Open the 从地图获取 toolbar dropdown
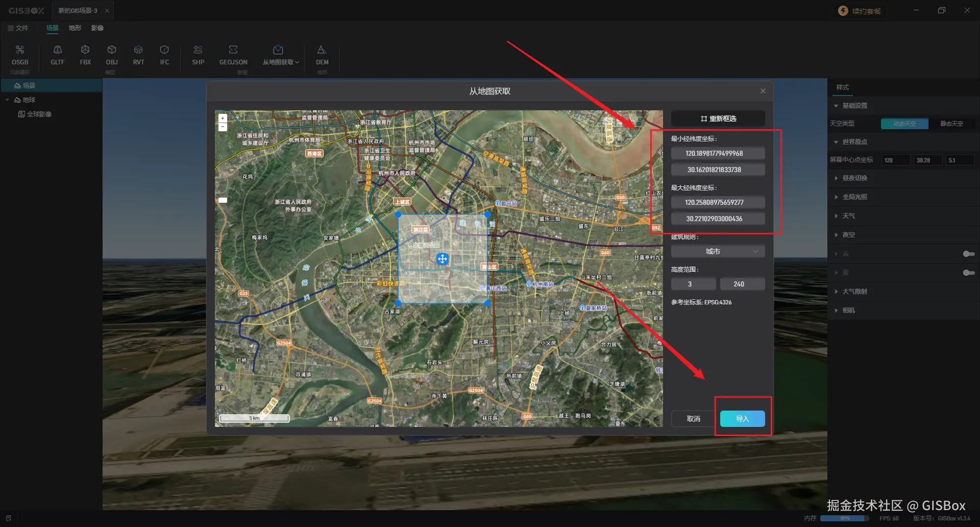Image resolution: width=980 pixels, height=527 pixels. point(281,56)
